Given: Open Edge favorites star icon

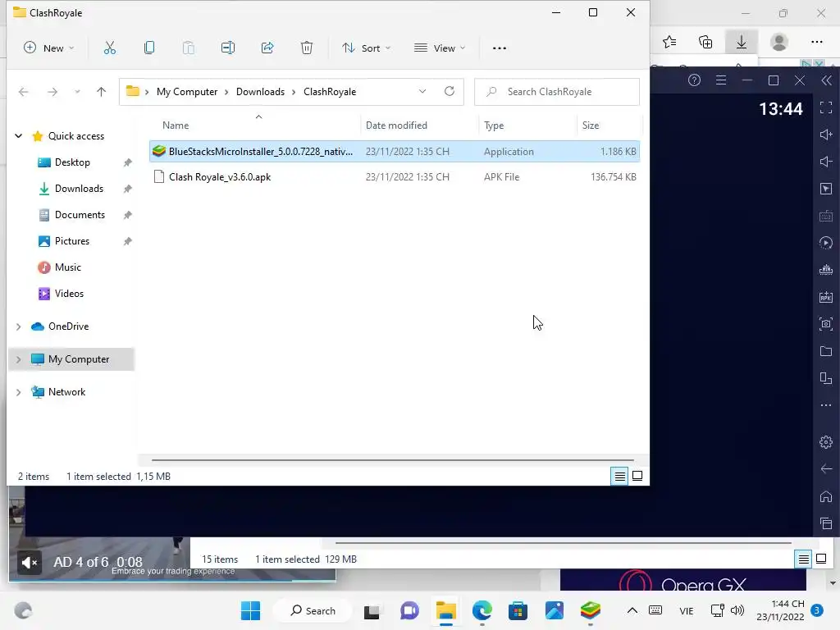Looking at the screenshot, I should pos(669,42).
